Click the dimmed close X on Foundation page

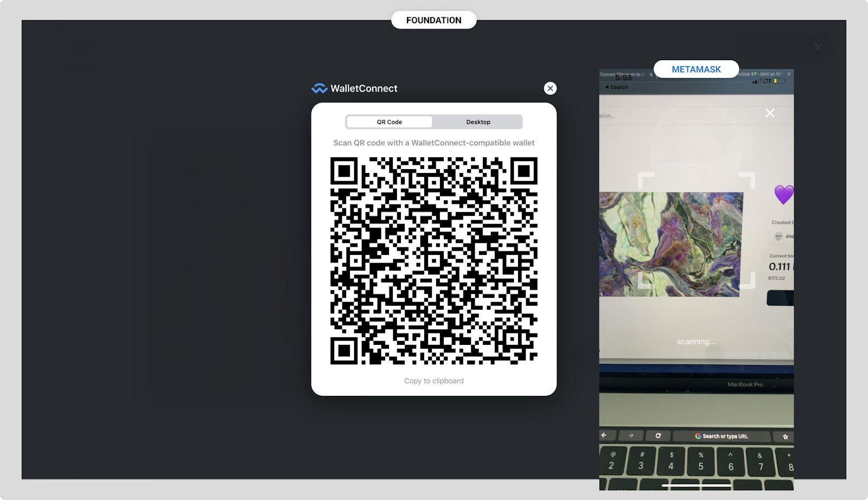tap(818, 47)
